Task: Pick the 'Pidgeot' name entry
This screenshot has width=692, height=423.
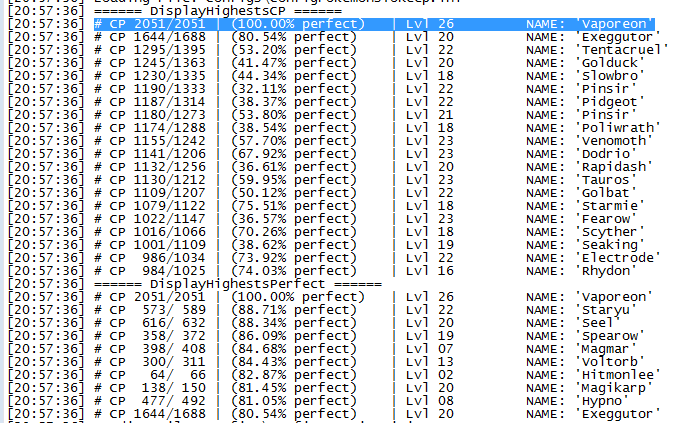Action: [610, 102]
